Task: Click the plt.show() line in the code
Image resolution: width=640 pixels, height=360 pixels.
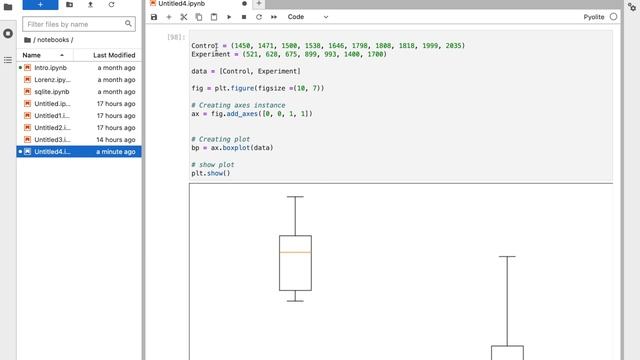Action: (x=211, y=173)
